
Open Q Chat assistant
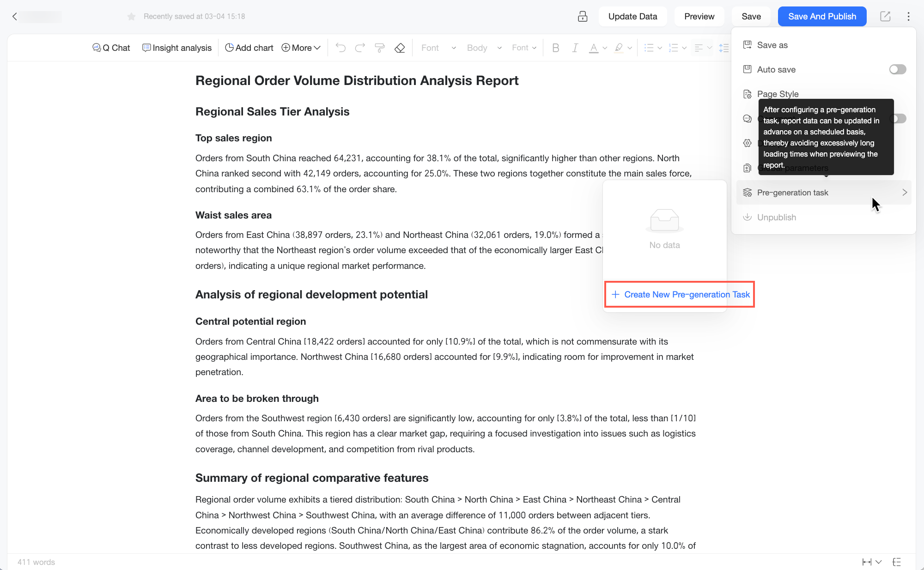111,48
